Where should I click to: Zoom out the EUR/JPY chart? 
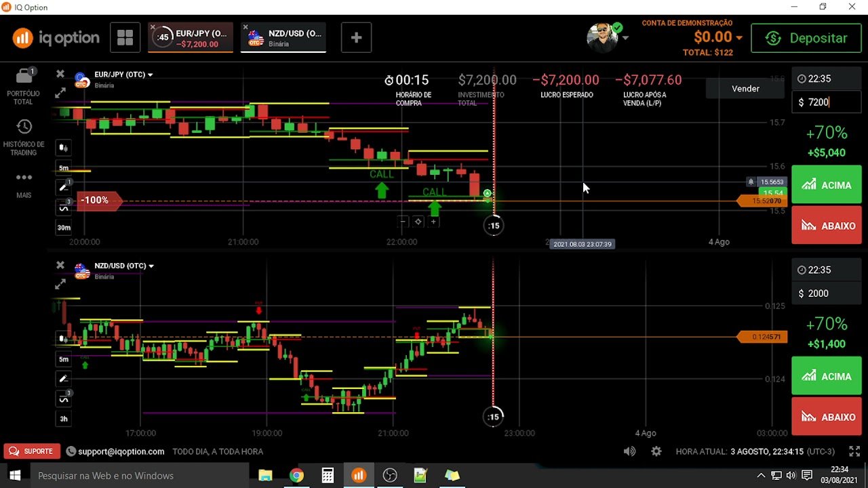tap(403, 221)
